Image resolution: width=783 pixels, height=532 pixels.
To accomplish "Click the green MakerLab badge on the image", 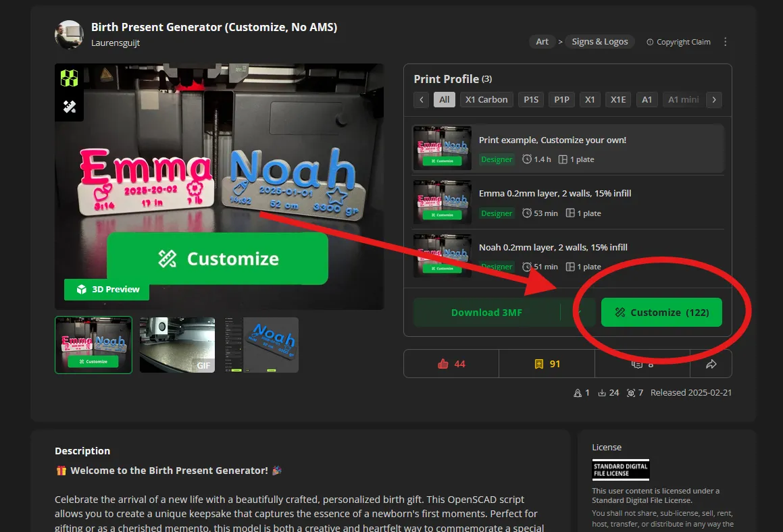I will pos(70,78).
